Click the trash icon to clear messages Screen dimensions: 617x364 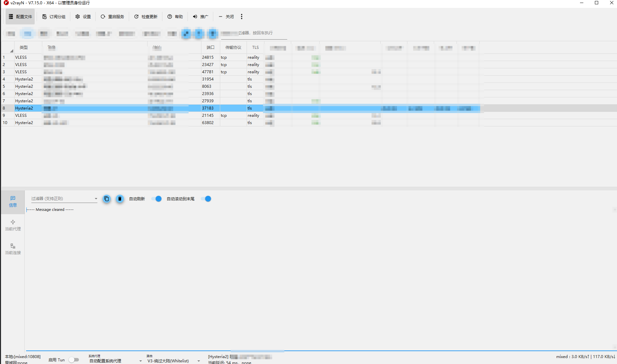(120, 199)
